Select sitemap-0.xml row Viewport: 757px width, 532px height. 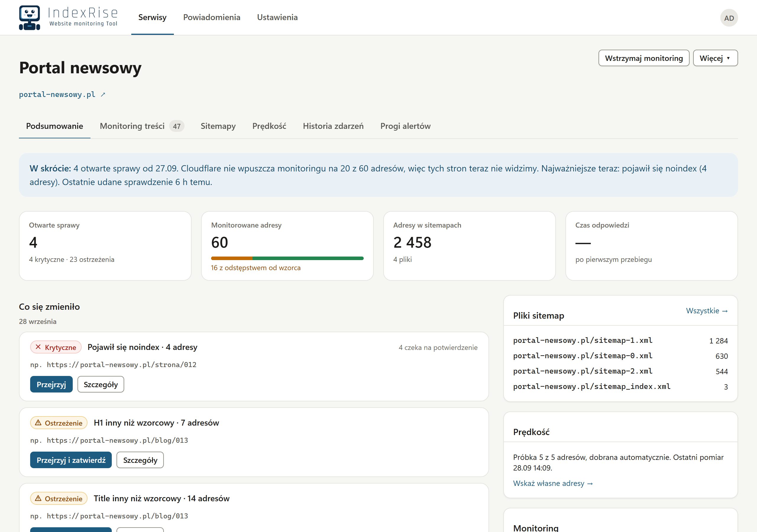[620, 356]
